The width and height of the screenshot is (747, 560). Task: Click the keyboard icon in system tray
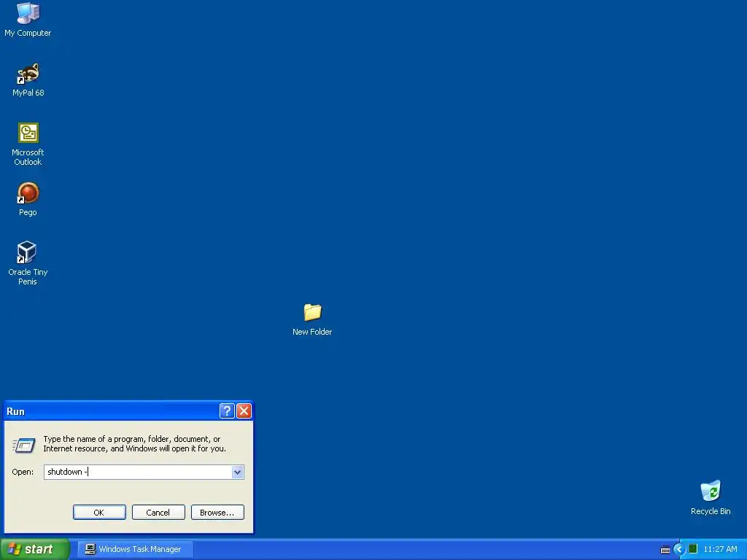pos(665,550)
